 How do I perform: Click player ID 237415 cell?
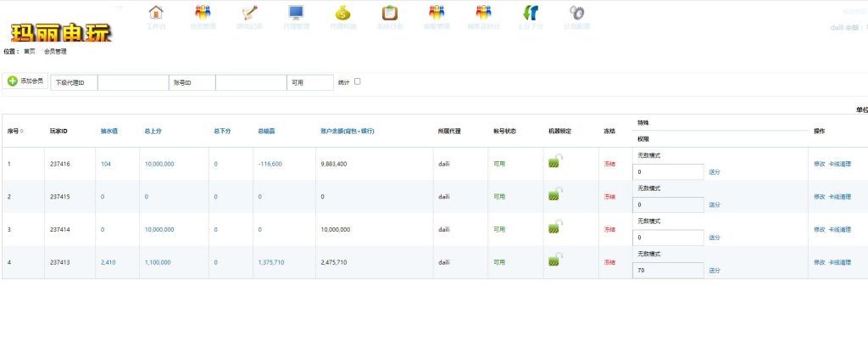tap(58, 197)
